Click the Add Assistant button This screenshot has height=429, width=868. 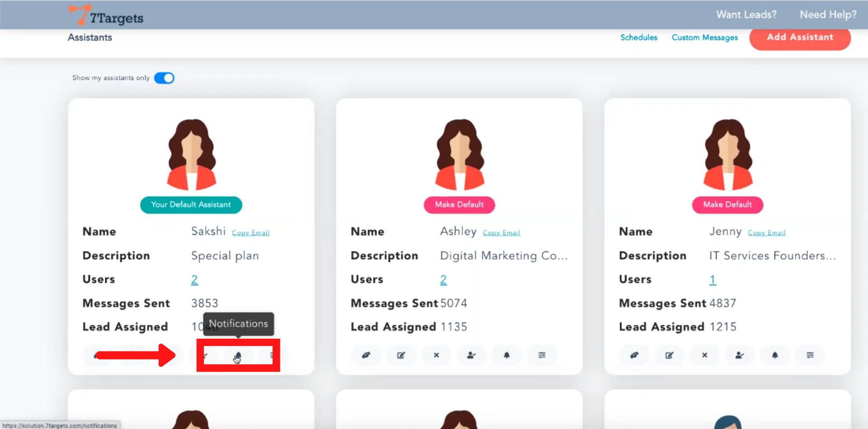point(800,37)
